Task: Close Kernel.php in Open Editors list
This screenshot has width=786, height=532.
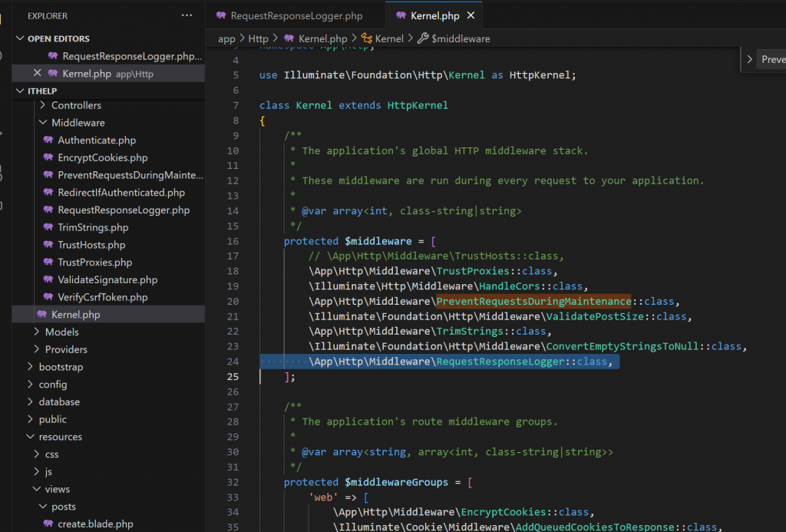Action: [x=37, y=74]
